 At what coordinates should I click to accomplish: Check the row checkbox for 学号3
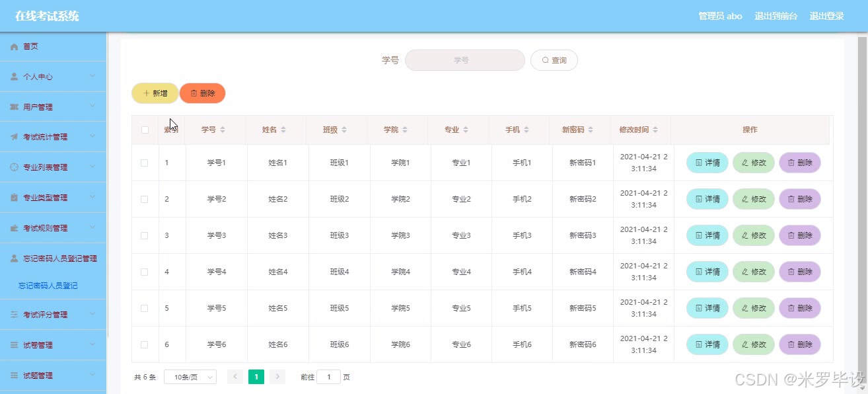[x=145, y=235]
